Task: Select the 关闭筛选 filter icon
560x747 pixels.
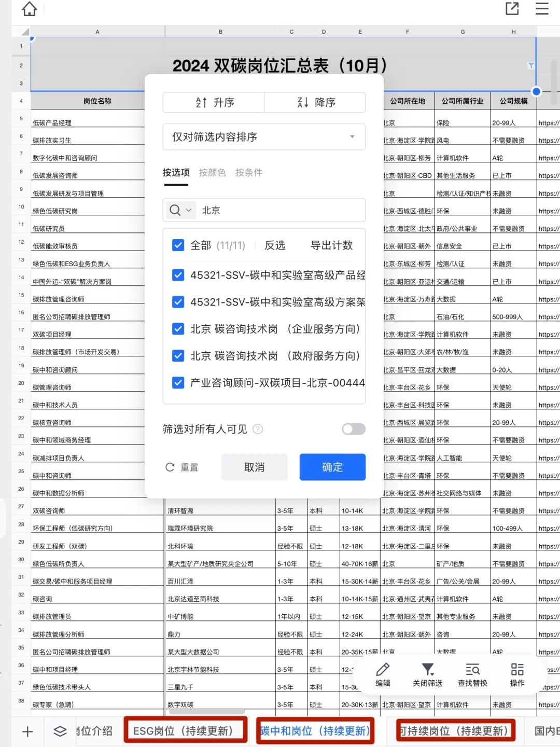Action: tap(427, 674)
